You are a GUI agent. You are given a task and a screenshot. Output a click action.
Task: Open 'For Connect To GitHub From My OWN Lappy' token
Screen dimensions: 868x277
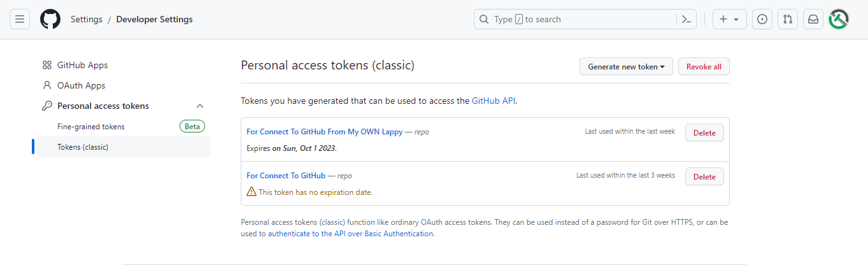[x=325, y=132]
